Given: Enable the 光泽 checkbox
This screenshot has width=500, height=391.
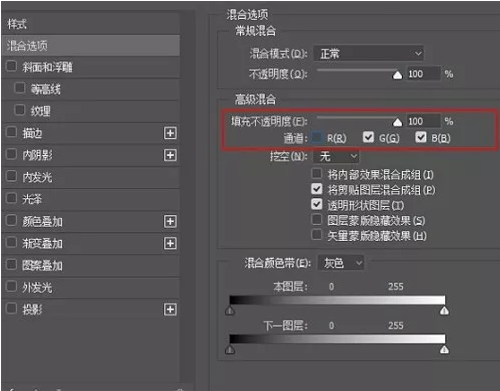Looking at the screenshot, I should [11, 198].
